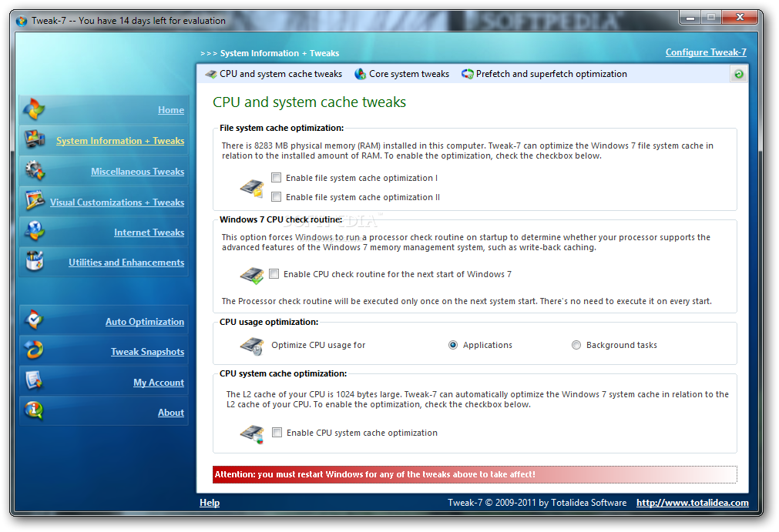The image size is (779, 532).
Task: Click the Internet Tweaks globe icon
Action: (35, 231)
